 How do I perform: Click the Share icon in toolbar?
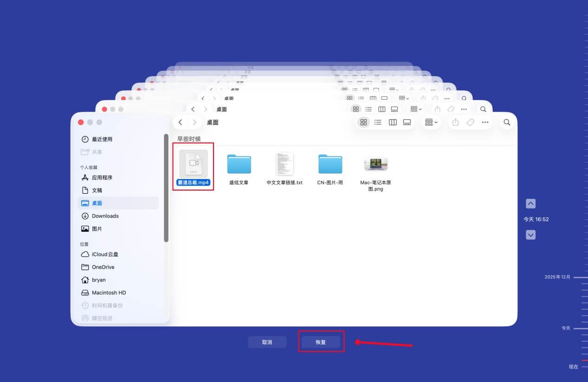pos(455,122)
